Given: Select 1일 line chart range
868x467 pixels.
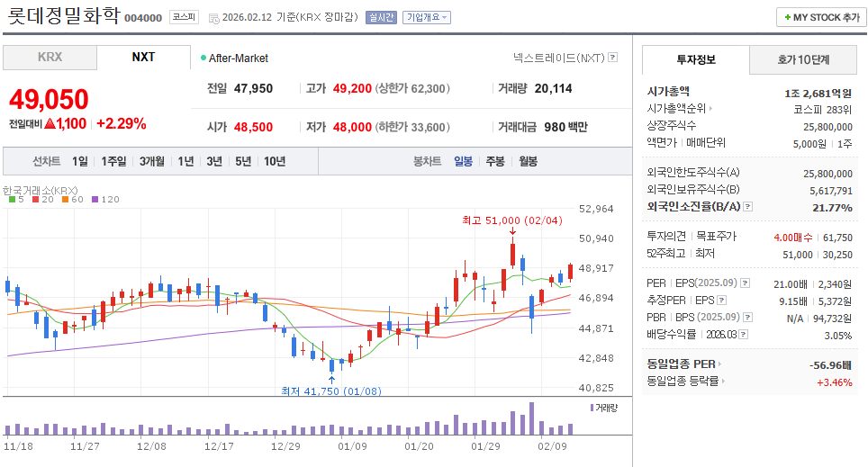Looking at the screenshot, I should coord(80,162).
